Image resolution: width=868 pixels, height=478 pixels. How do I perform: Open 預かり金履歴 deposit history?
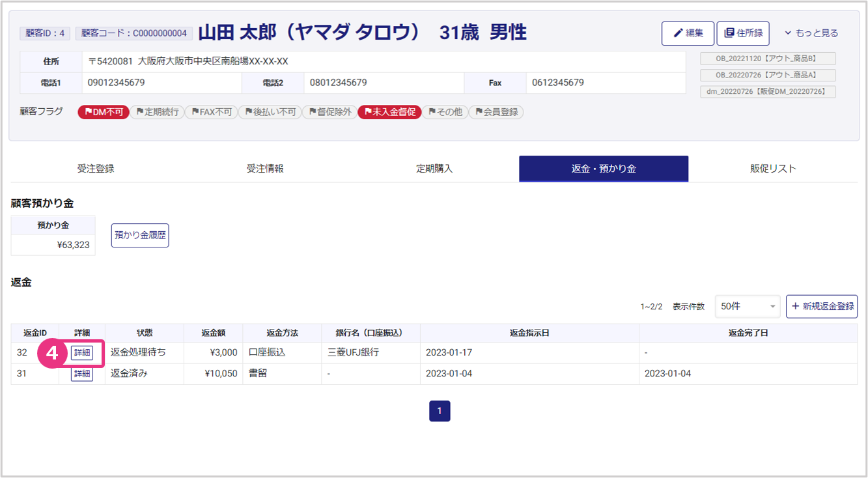pyautogui.click(x=140, y=236)
